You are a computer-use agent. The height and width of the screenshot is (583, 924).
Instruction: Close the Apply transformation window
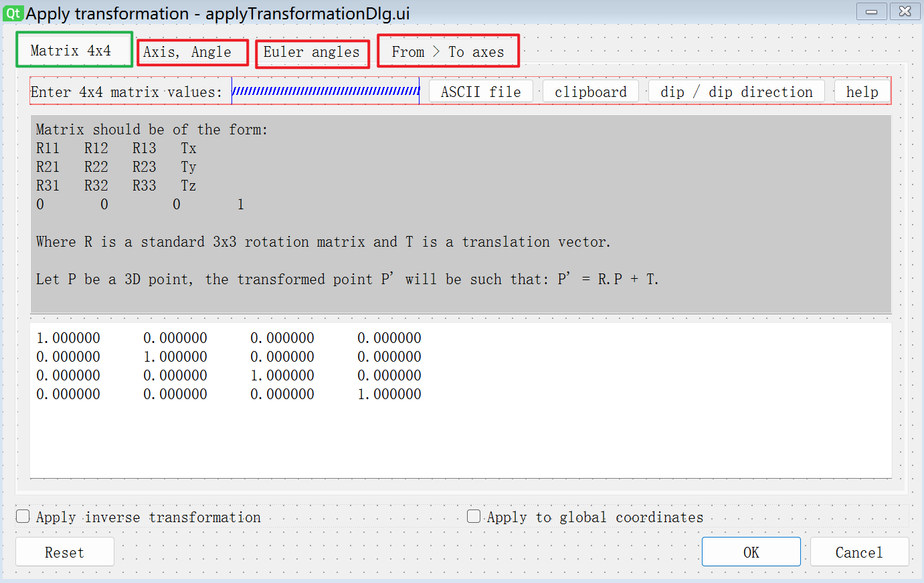[x=905, y=11]
